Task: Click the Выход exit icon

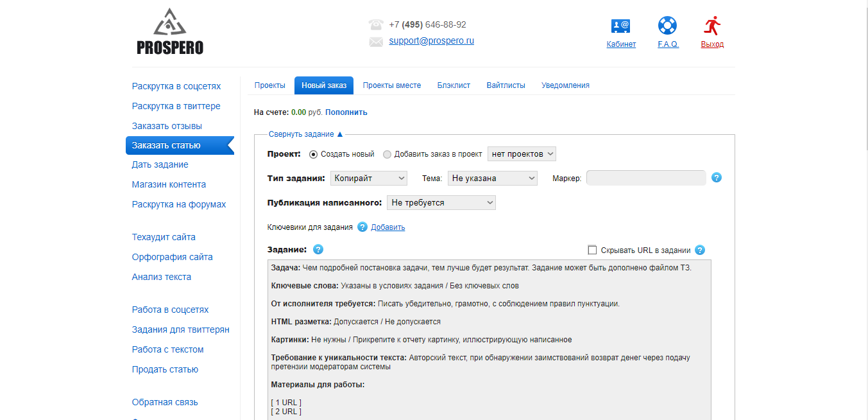Action: [711, 27]
